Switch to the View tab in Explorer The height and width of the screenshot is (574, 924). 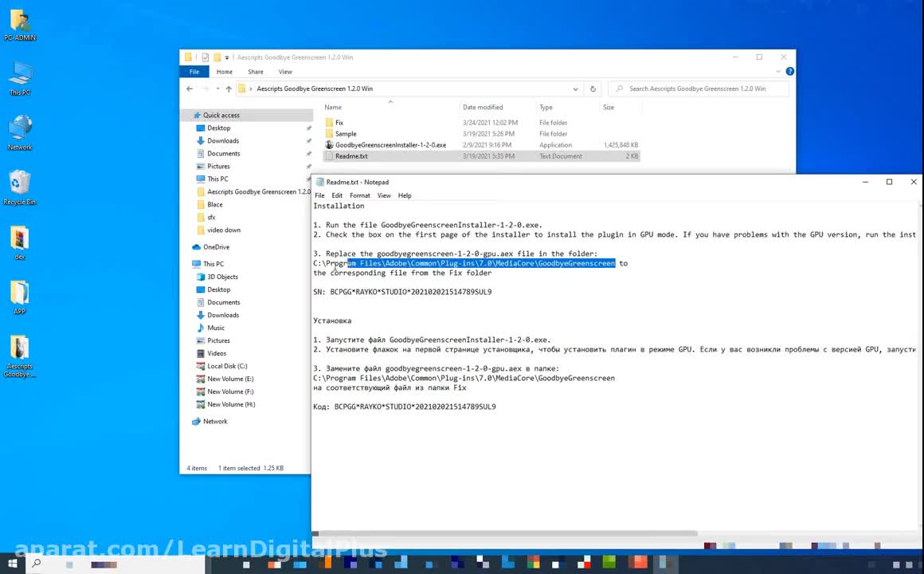[x=285, y=72]
